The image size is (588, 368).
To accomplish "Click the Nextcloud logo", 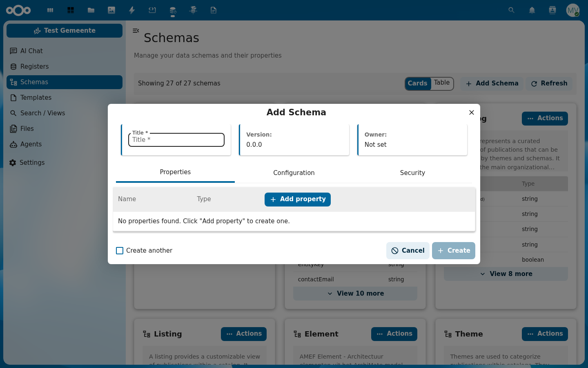I will click(x=18, y=10).
